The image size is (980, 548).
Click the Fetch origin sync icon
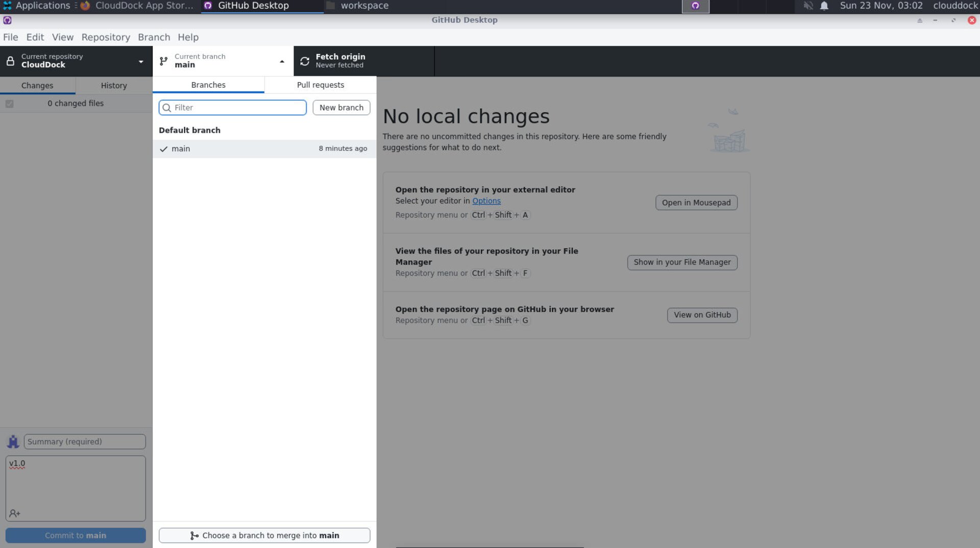pyautogui.click(x=305, y=61)
